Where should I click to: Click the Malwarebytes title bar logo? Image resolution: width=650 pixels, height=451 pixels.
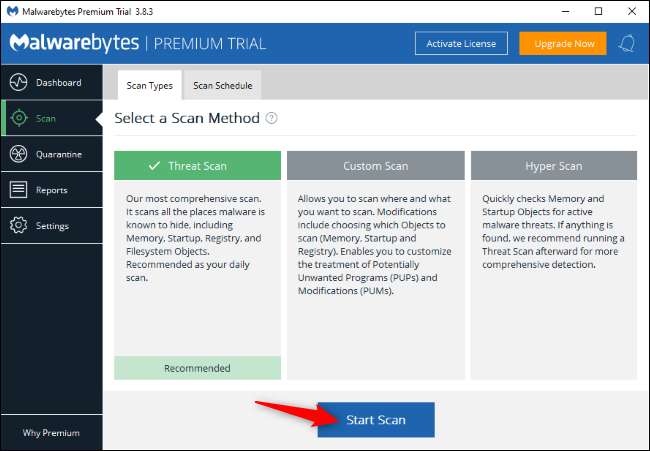coord(13,11)
